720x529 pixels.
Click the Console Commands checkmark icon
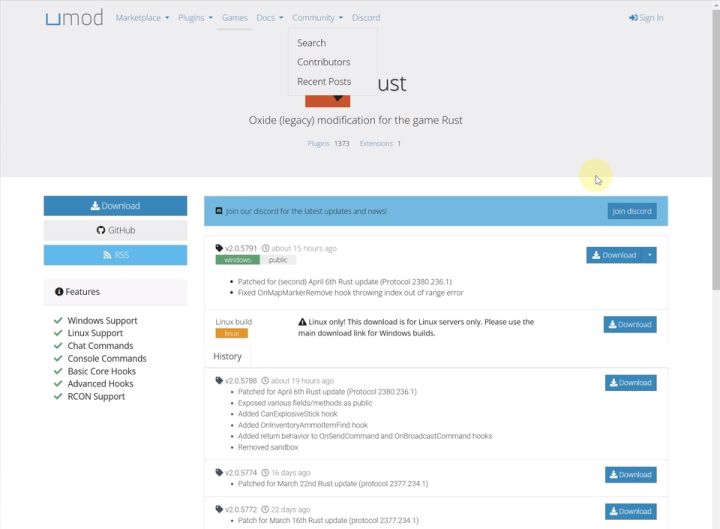(58, 358)
